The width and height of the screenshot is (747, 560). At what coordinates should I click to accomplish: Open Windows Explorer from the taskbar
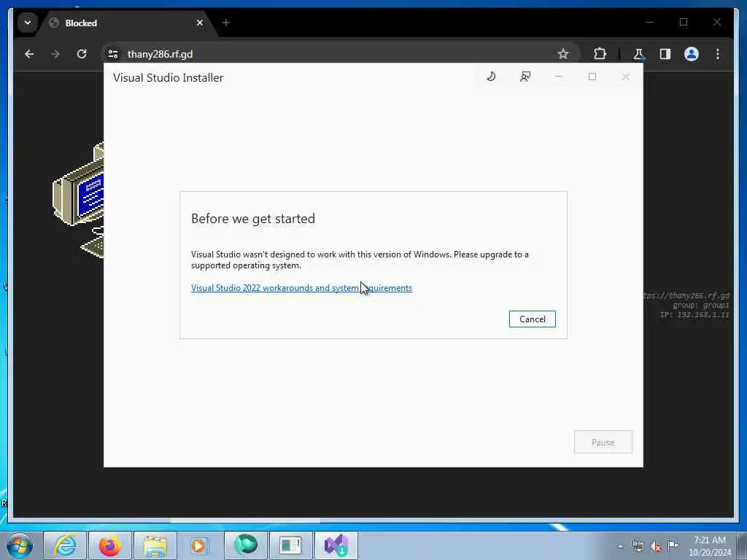(155, 545)
